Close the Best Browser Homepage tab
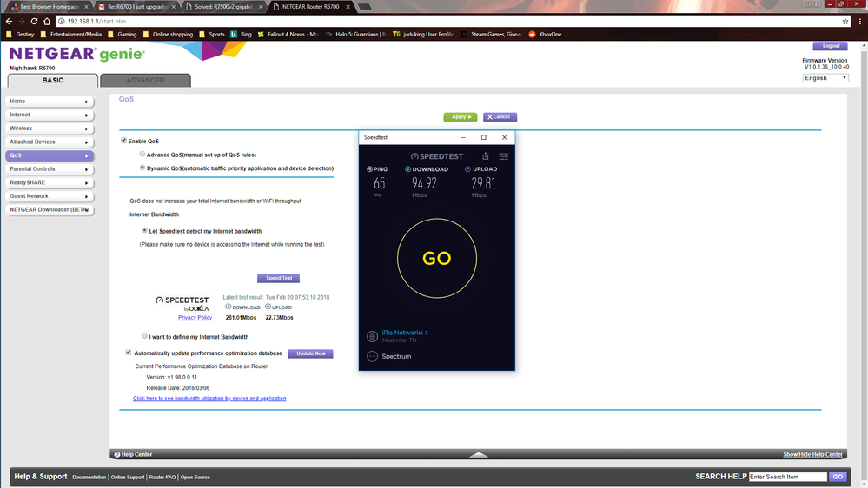 (x=86, y=7)
